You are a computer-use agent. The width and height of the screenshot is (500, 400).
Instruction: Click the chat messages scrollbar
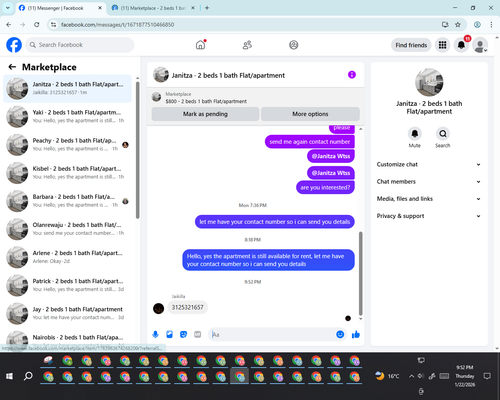tap(360, 273)
